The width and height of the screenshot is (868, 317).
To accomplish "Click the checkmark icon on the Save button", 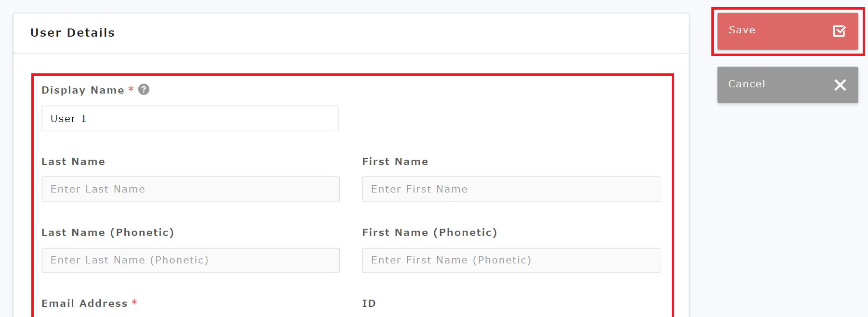I will click(839, 31).
